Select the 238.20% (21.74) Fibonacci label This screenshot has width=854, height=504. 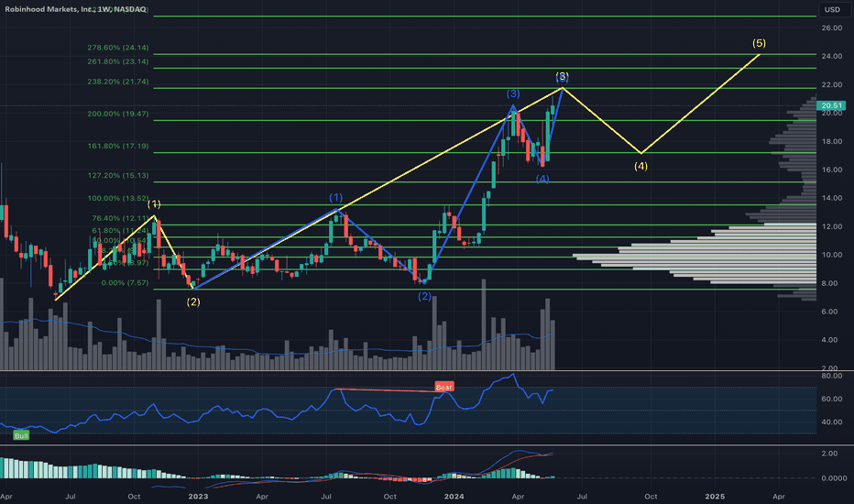[x=117, y=82]
